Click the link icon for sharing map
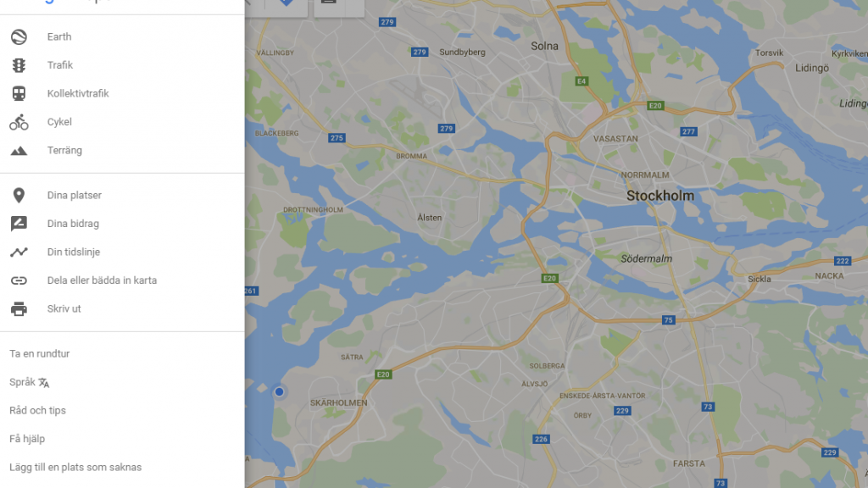The image size is (868, 488). click(x=19, y=280)
